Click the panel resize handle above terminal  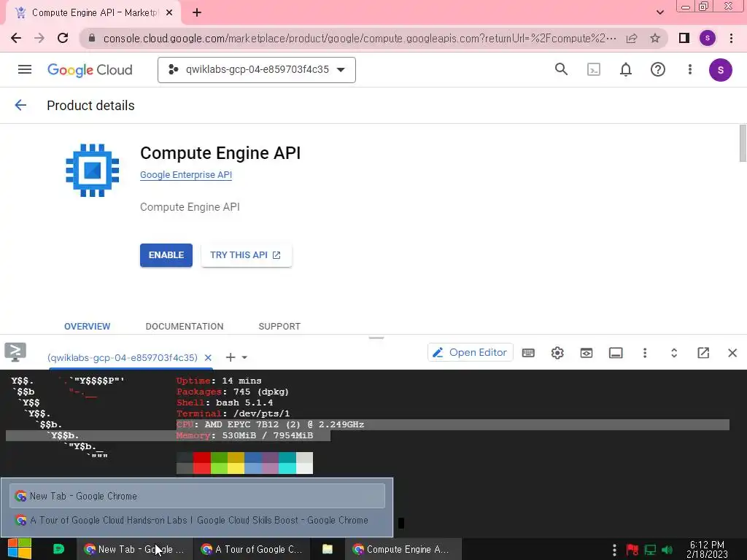(376, 338)
